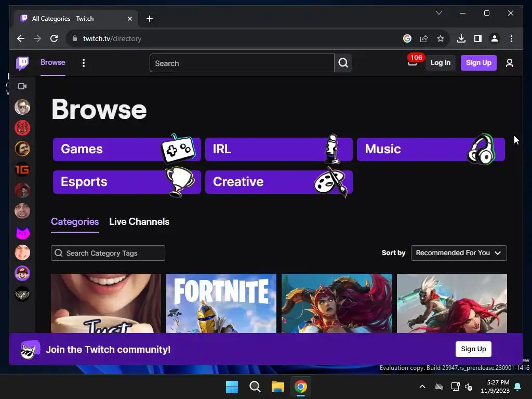Open the Mario-hat channel avatar in sidebar
The width and height of the screenshot is (532, 399).
click(22, 273)
